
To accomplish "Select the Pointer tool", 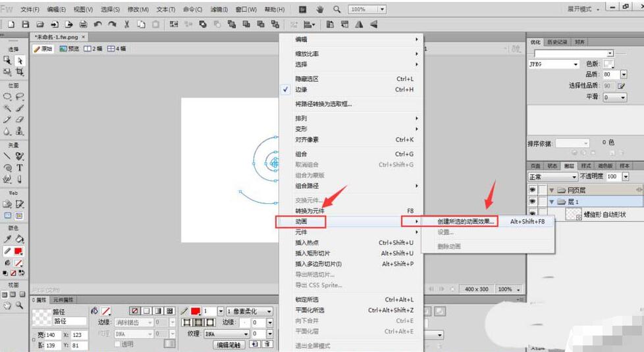I will click(7, 61).
